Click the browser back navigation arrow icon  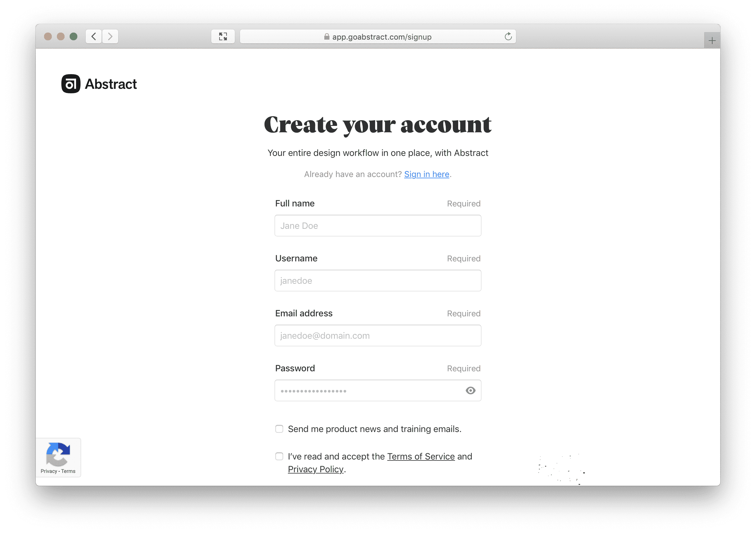click(x=94, y=36)
